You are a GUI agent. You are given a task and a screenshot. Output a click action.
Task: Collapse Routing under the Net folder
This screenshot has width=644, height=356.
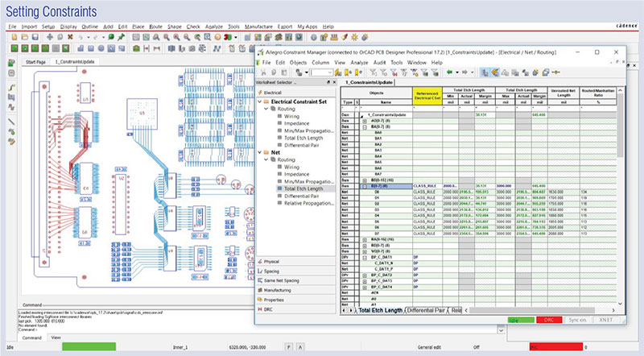tap(266, 159)
